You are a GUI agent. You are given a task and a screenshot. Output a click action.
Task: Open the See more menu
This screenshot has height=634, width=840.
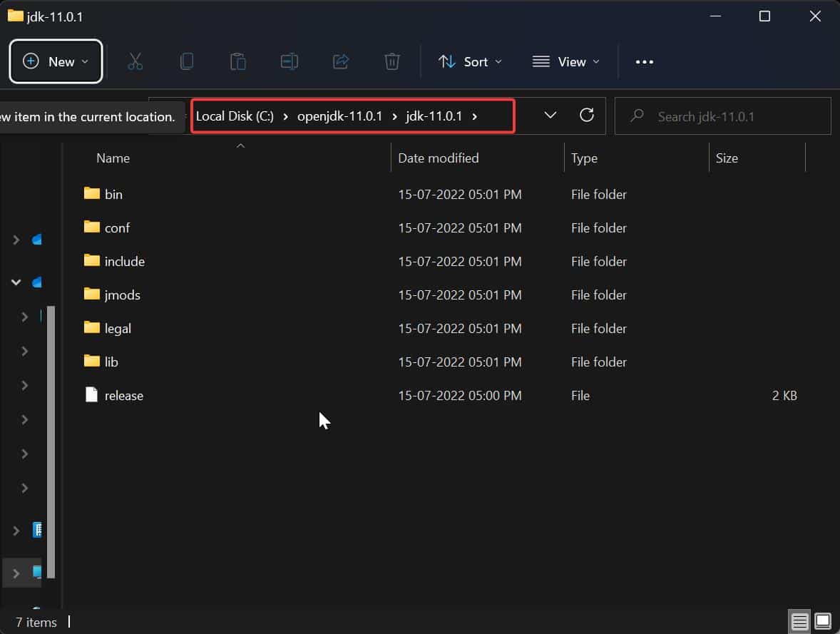point(644,61)
